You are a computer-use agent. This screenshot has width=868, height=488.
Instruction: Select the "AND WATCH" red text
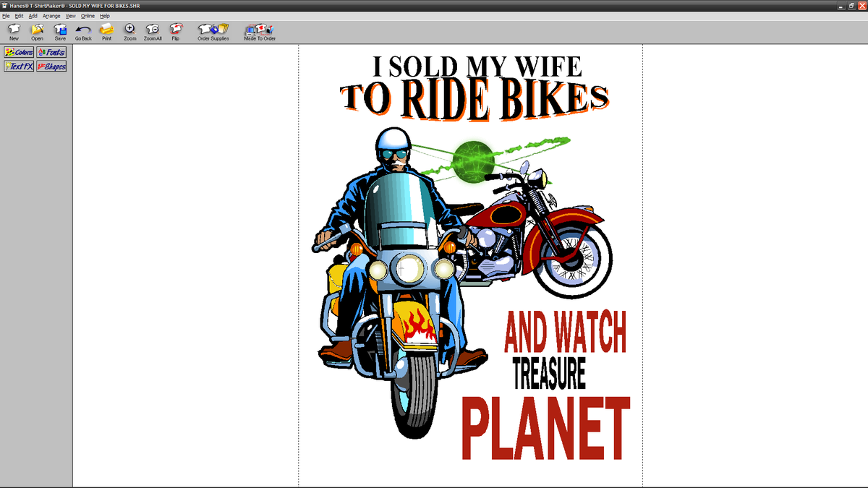[x=565, y=332]
